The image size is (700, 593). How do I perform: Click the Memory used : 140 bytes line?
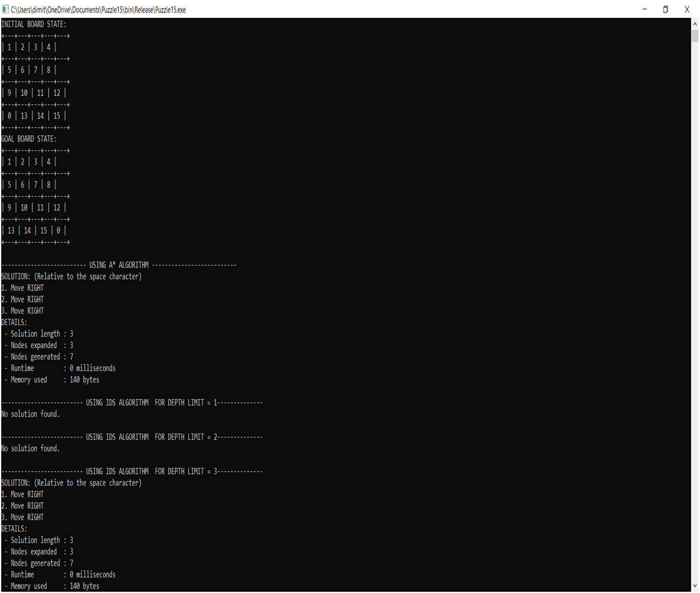(52, 379)
